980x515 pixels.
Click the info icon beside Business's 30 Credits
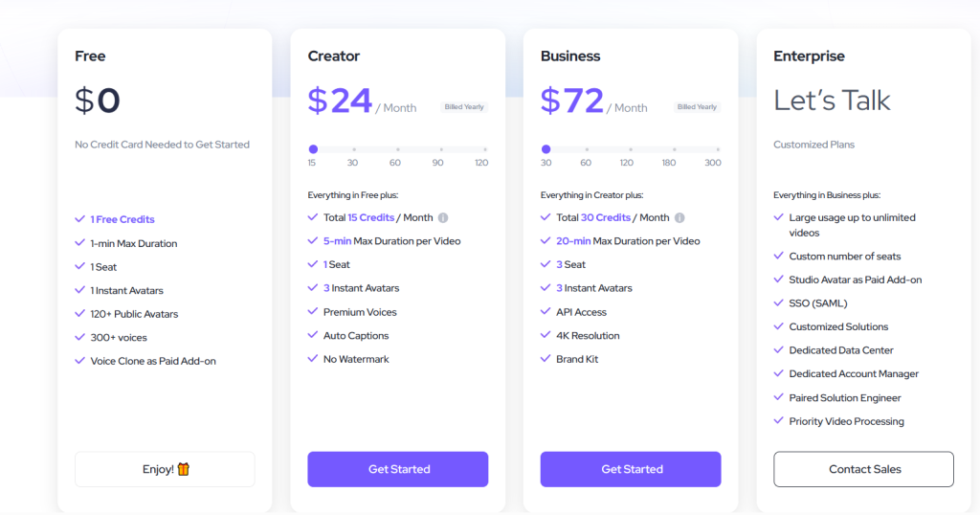pyautogui.click(x=679, y=218)
